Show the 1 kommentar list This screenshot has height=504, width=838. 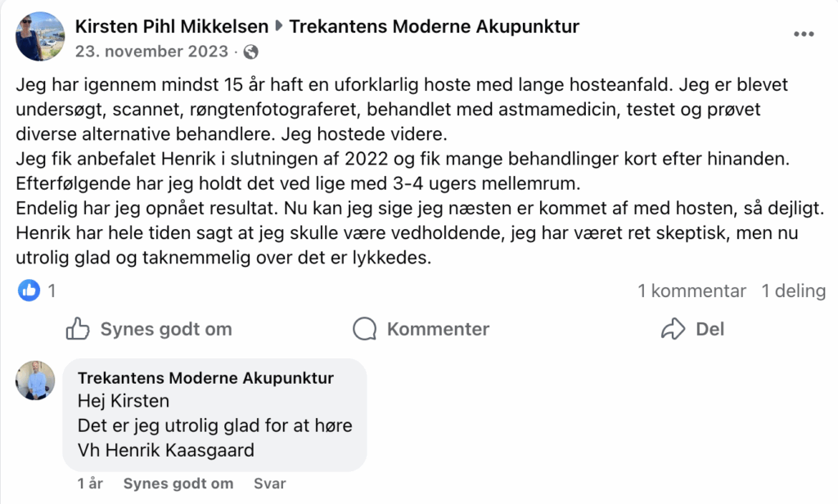pyautogui.click(x=692, y=291)
